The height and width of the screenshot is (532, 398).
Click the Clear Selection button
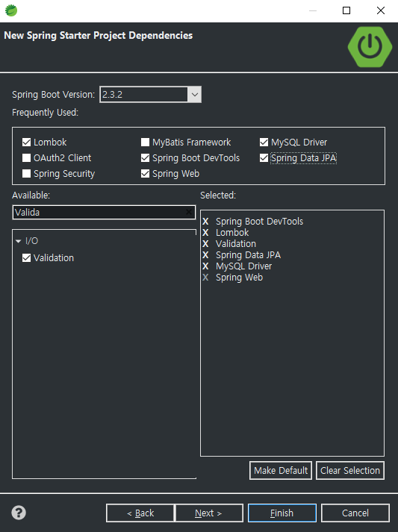pyautogui.click(x=350, y=470)
